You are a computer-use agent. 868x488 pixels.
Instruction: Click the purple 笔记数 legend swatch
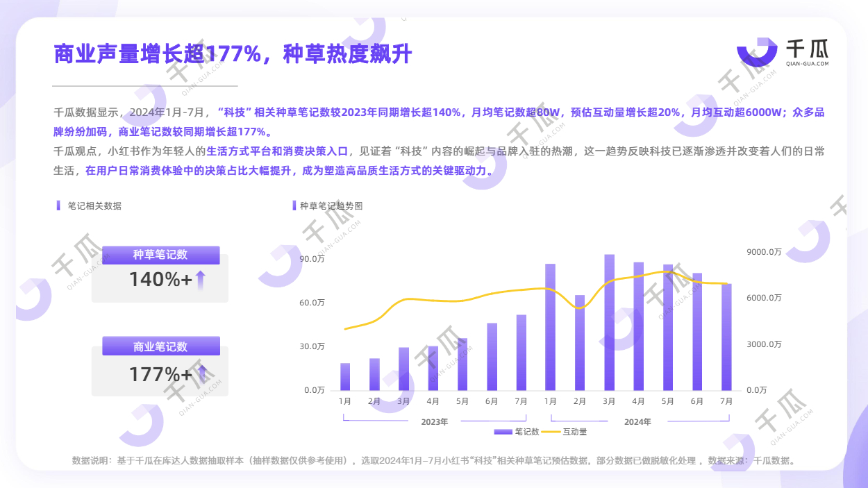pos(503,432)
